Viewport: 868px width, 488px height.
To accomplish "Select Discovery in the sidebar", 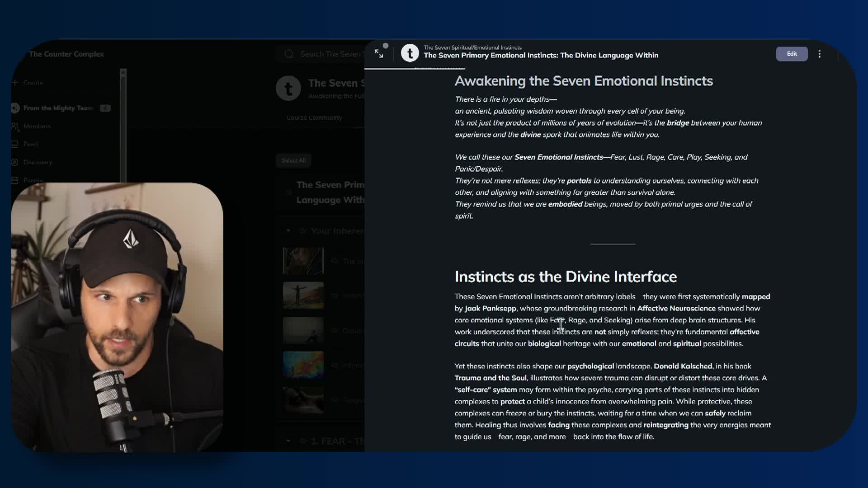I will coord(38,162).
